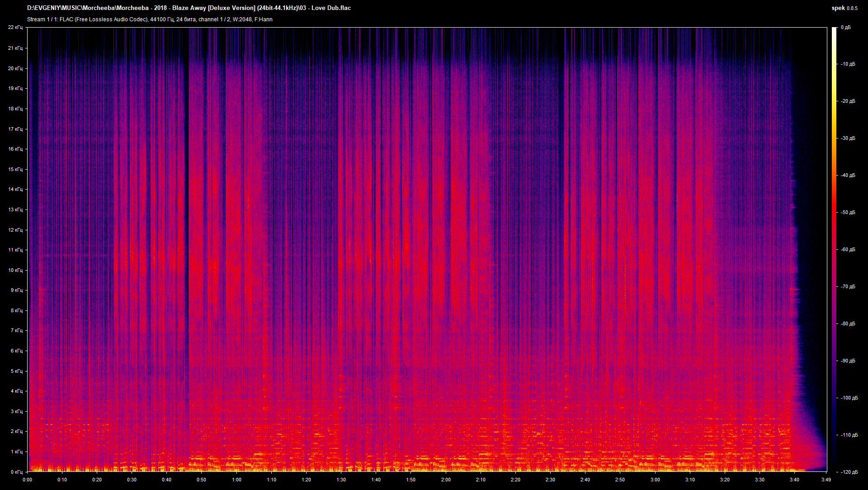
Task: Click the 'spek 0.8.5' label
Action: point(844,8)
